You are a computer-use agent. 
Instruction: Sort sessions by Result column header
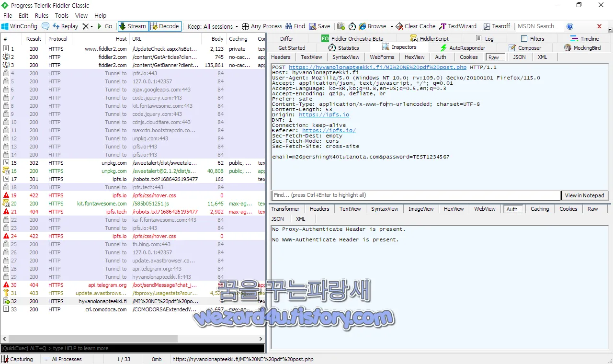coord(34,39)
